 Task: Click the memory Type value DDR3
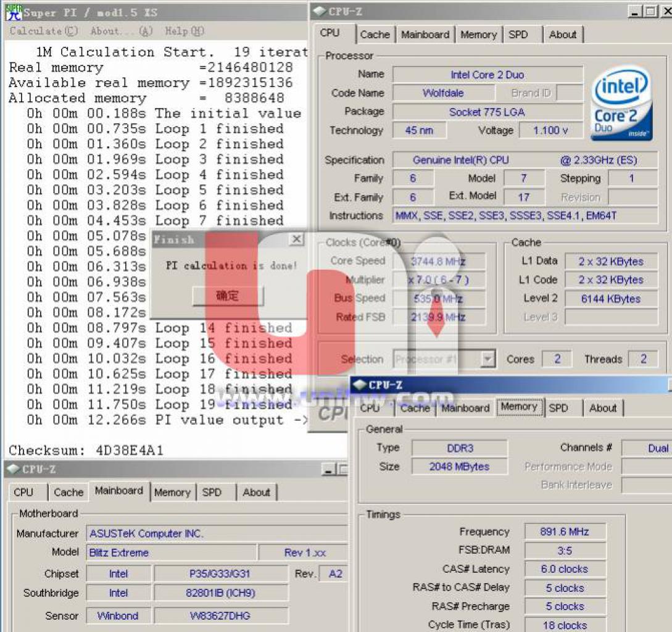460,448
